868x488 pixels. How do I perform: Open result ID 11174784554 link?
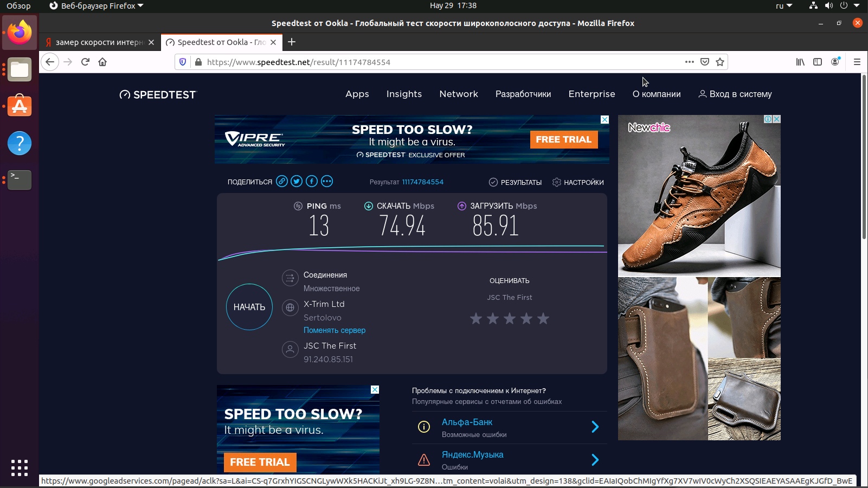click(x=423, y=182)
